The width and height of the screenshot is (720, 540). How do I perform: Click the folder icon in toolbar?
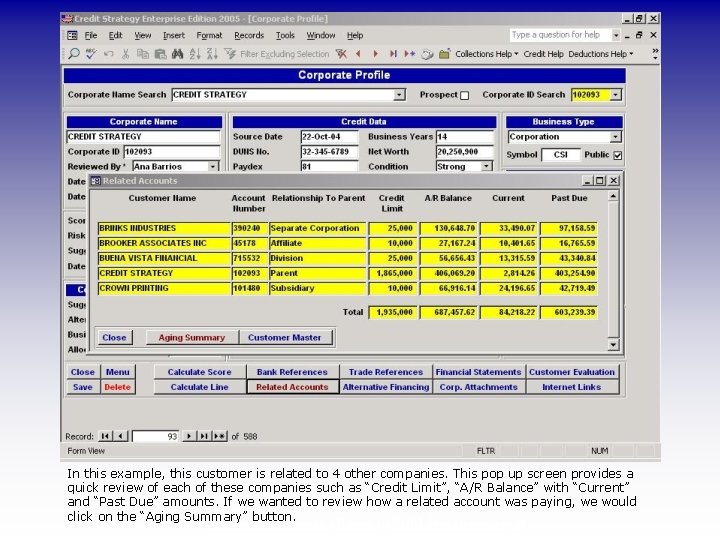[x=444, y=54]
